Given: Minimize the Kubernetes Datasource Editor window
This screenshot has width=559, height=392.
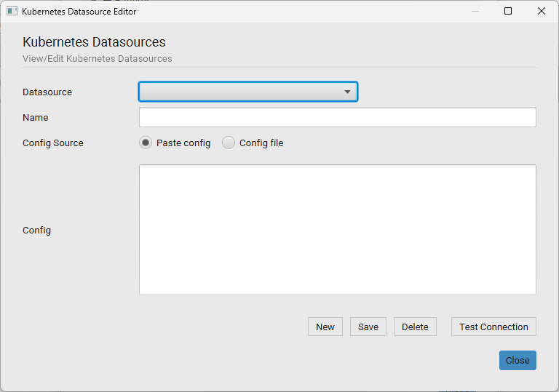Looking at the screenshot, I should pos(475,11).
